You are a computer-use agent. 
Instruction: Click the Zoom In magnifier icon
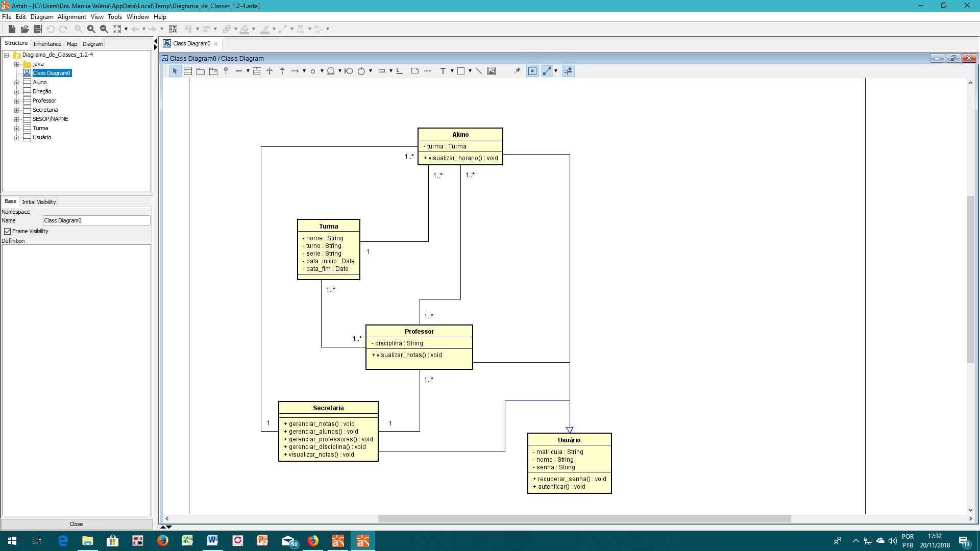[91, 29]
